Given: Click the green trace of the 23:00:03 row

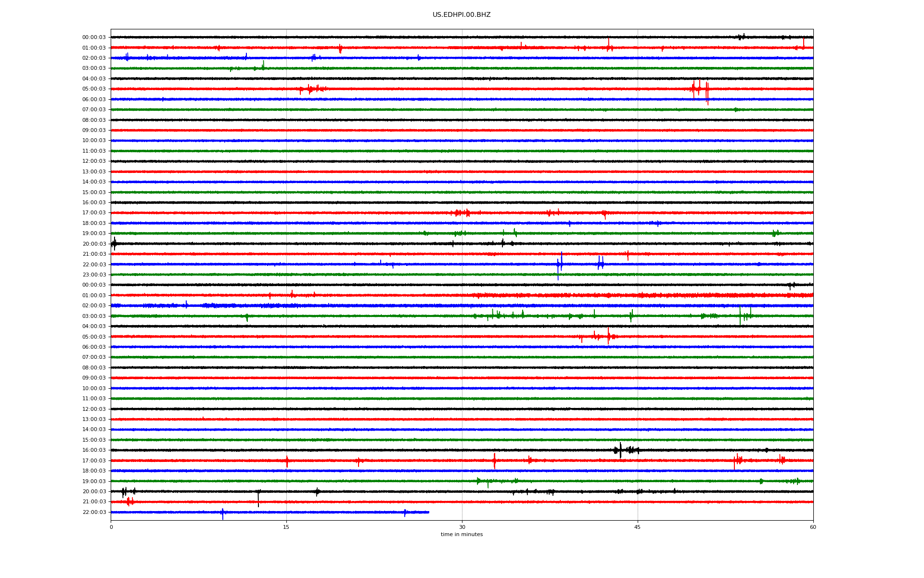Looking at the screenshot, I should point(462,275).
